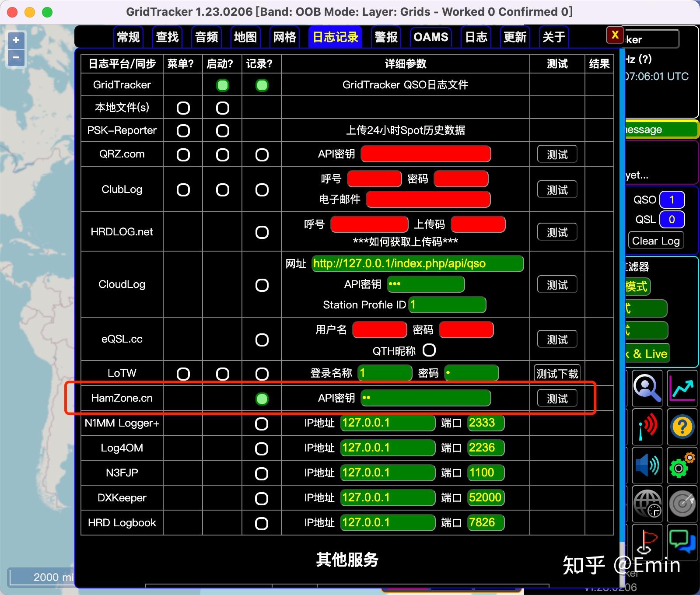
Task: Switch to the OAMS tab
Action: [431, 37]
